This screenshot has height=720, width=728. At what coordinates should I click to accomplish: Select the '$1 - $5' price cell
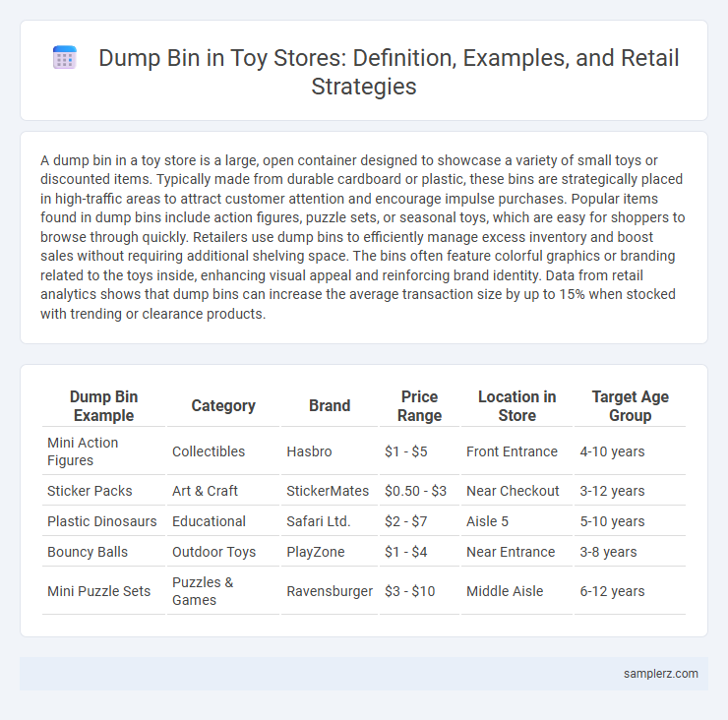coord(419,451)
